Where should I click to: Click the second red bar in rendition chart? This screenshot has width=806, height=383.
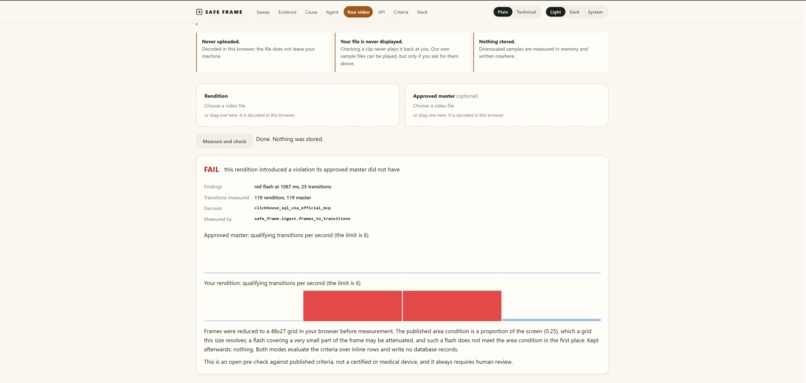click(x=452, y=306)
